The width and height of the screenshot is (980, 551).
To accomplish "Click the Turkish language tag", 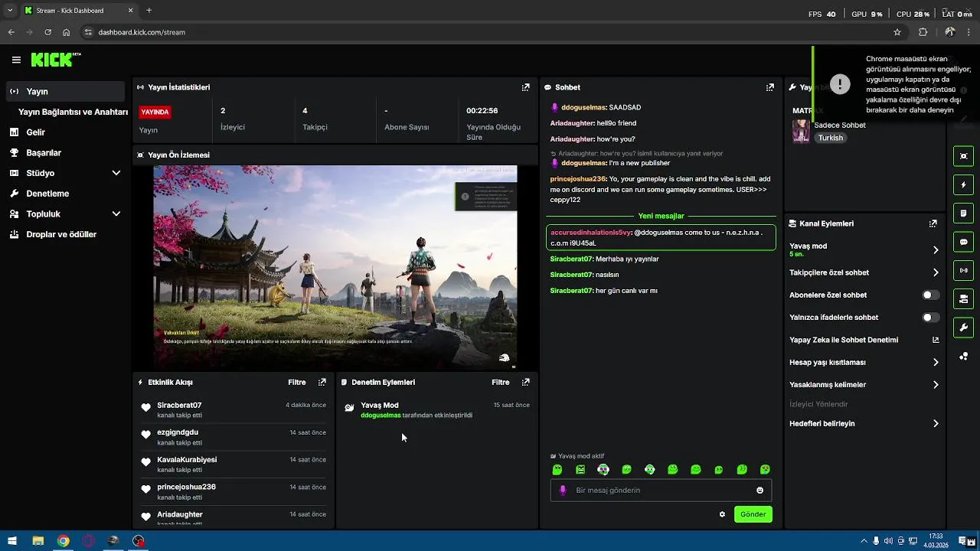I will point(831,138).
